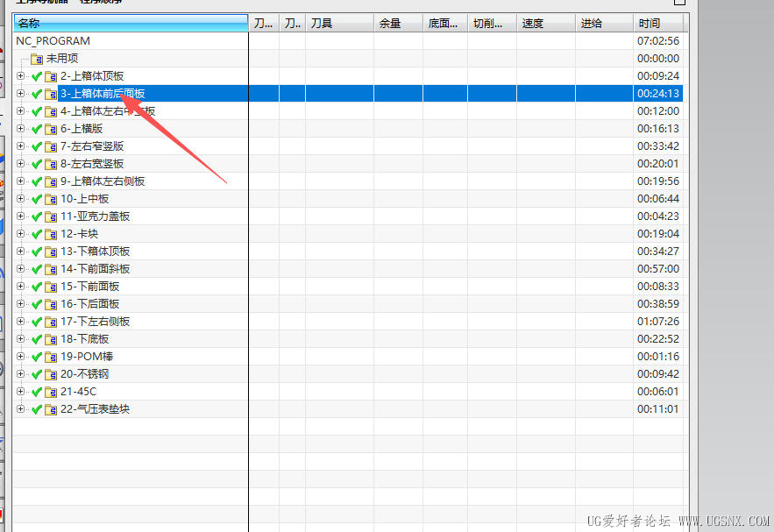Viewport: 774px width, 532px height.
Task: Click the time value 01:07:26
Action: [x=658, y=322]
